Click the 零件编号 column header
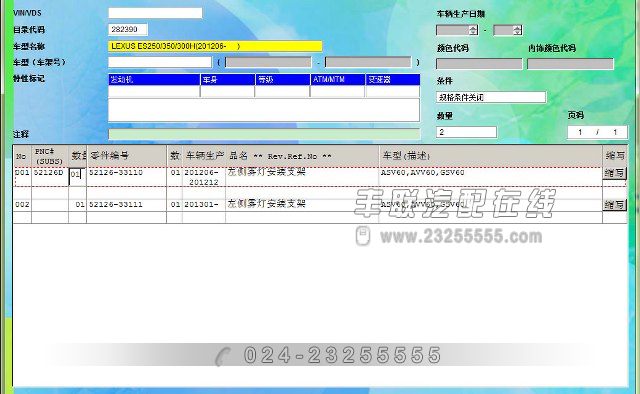The width and height of the screenshot is (640, 394). (127, 156)
